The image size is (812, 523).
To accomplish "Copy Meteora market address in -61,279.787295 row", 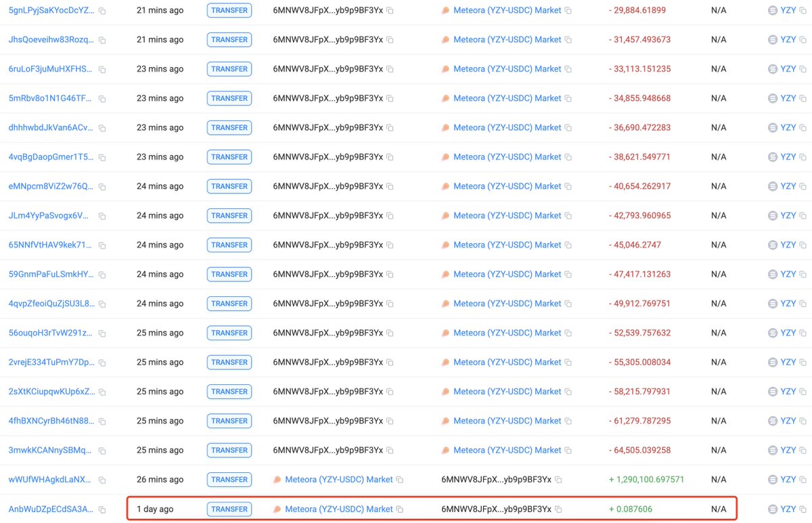I will 568,422.
